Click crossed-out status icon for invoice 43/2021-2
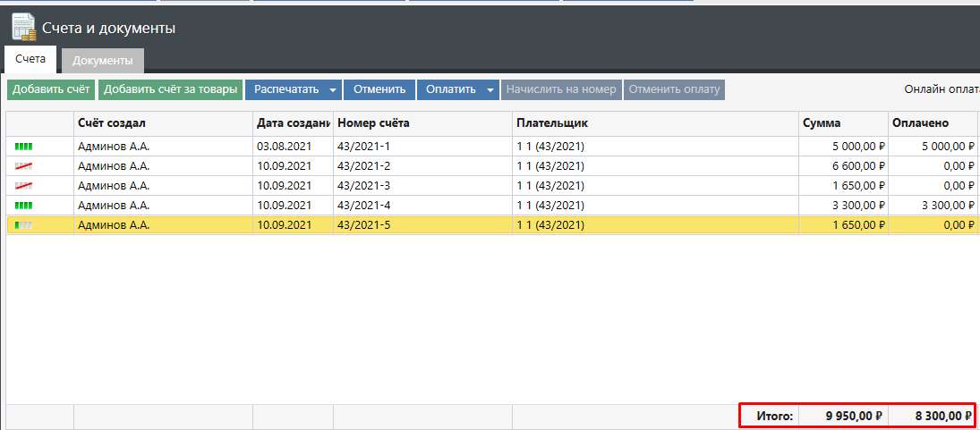Image resolution: width=980 pixels, height=430 pixels. coord(24,166)
